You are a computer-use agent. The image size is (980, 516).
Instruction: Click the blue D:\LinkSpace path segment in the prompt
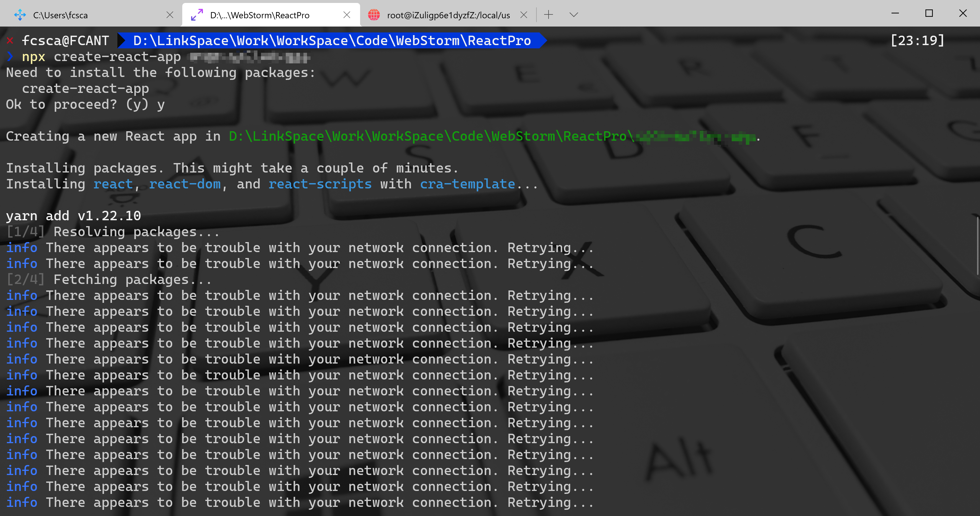[332, 41]
